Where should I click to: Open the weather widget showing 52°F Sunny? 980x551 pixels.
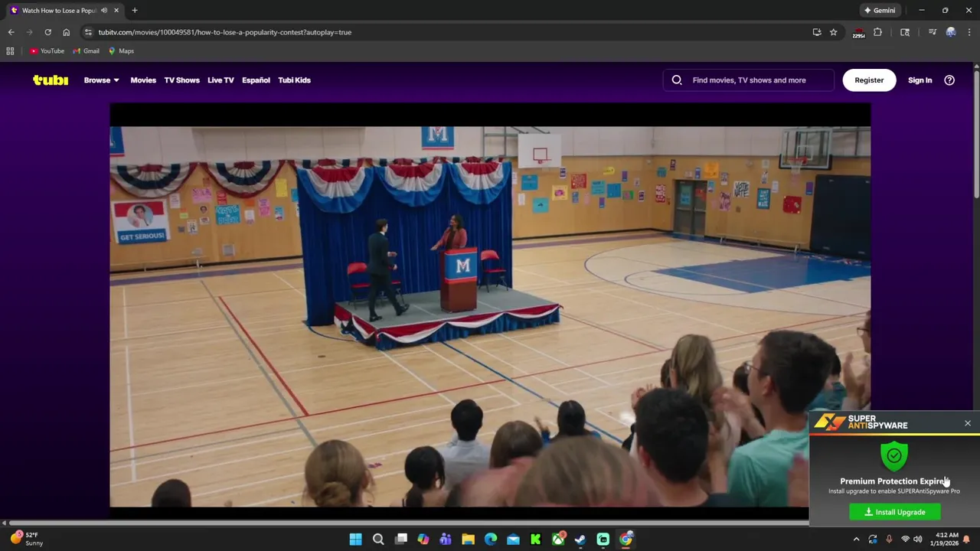(26, 539)
